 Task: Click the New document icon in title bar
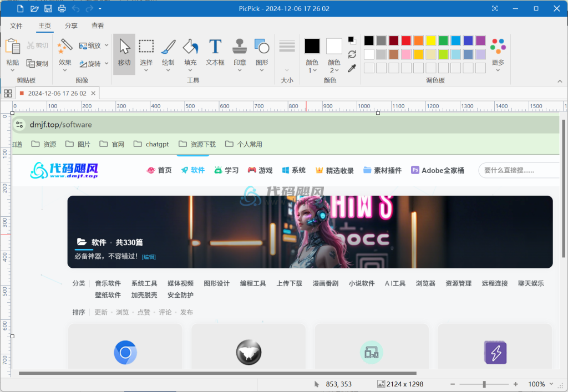point(21,8)
